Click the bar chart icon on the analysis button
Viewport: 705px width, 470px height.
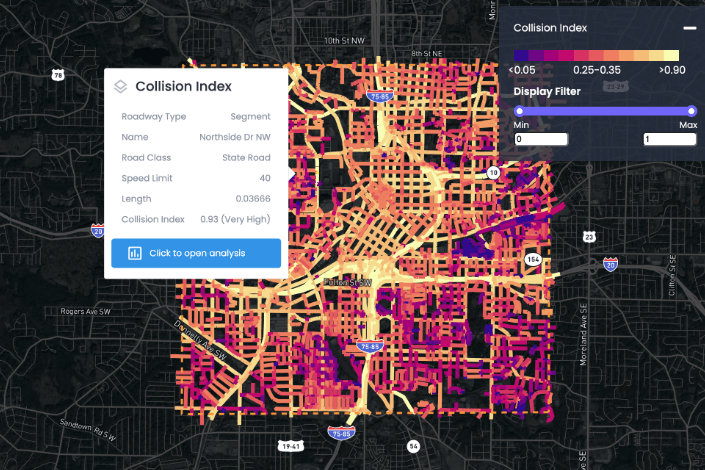[134, 253]
